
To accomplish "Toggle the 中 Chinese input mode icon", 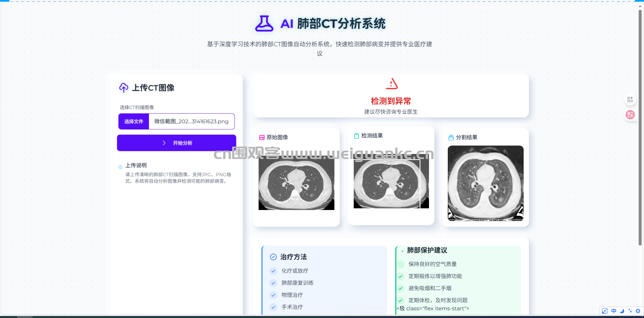I will (614, 311).
